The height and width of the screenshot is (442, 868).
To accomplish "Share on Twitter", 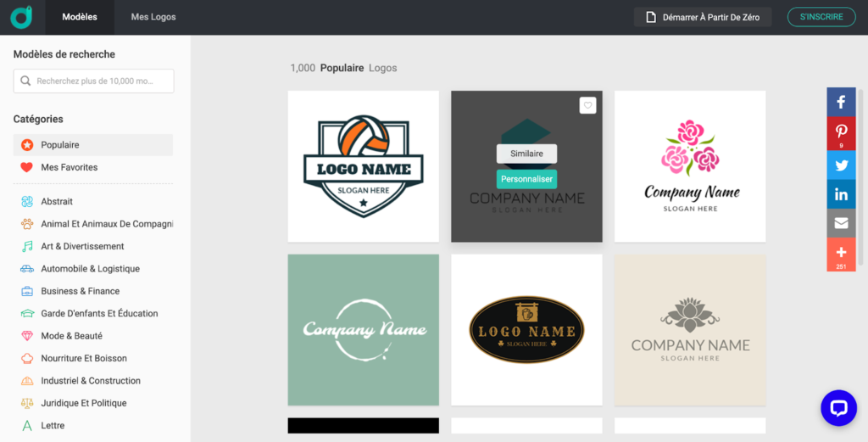I will click(x=841, y=165).
